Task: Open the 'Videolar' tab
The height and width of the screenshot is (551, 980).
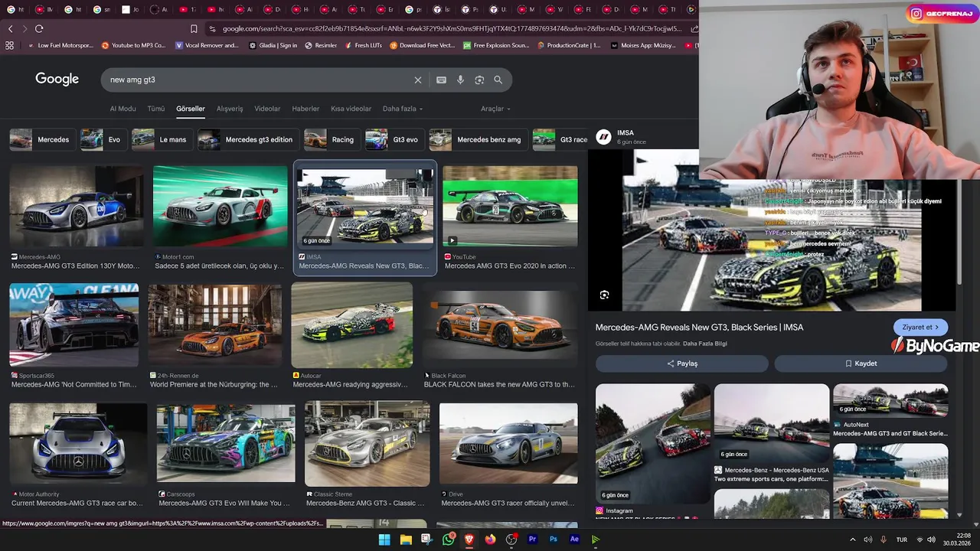Action: coord(267,109)
